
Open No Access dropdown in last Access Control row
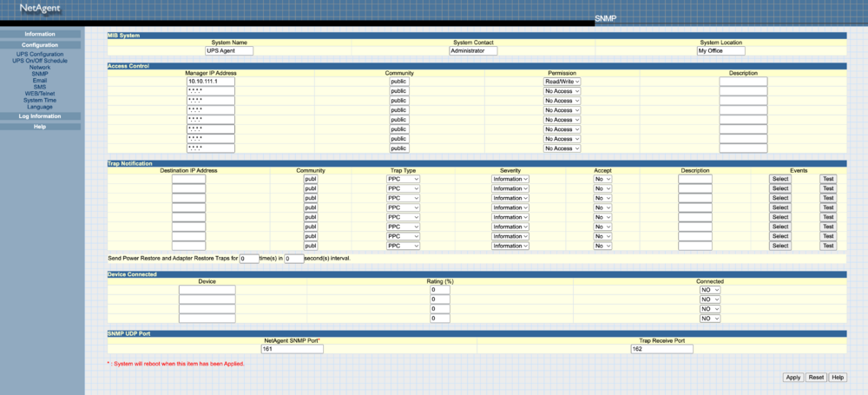tap(562, 148)
